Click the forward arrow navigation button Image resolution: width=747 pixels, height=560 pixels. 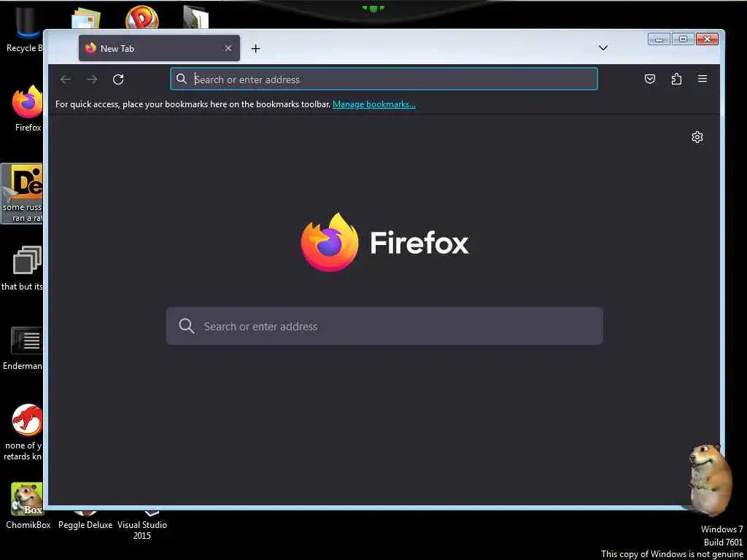(x=92, y=79)
